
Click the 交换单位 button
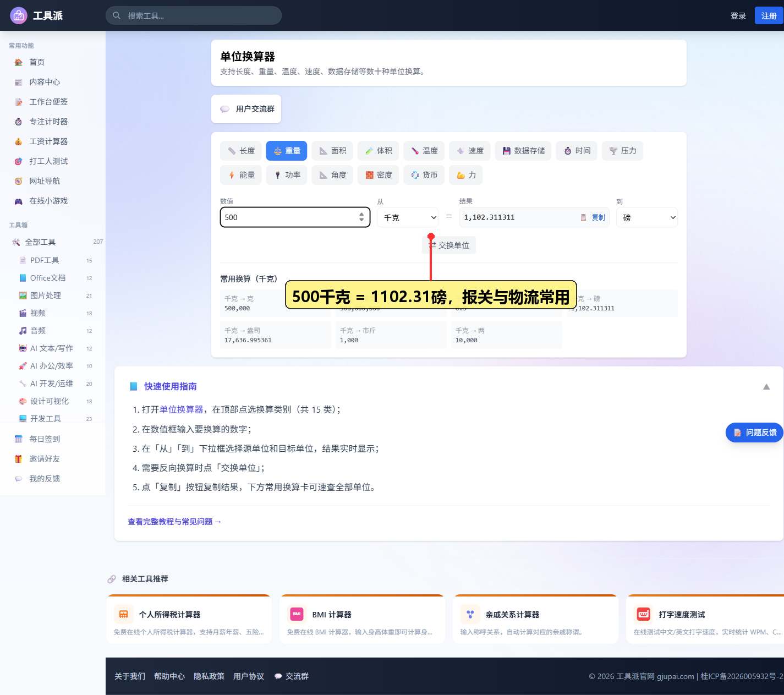[x=449, y=245]
